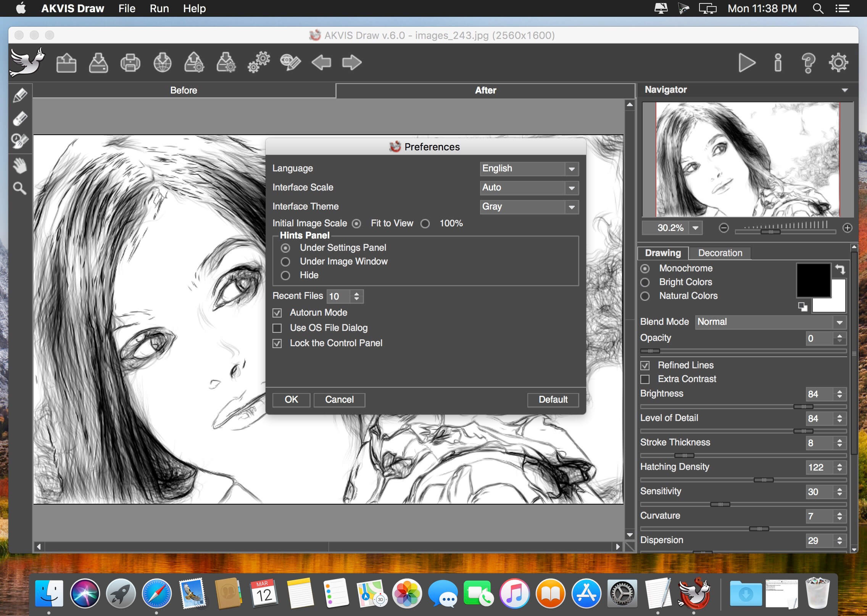Click OK in Preferences dialog
The width and height of the screenshot is (867, 616).
point(291,400)
